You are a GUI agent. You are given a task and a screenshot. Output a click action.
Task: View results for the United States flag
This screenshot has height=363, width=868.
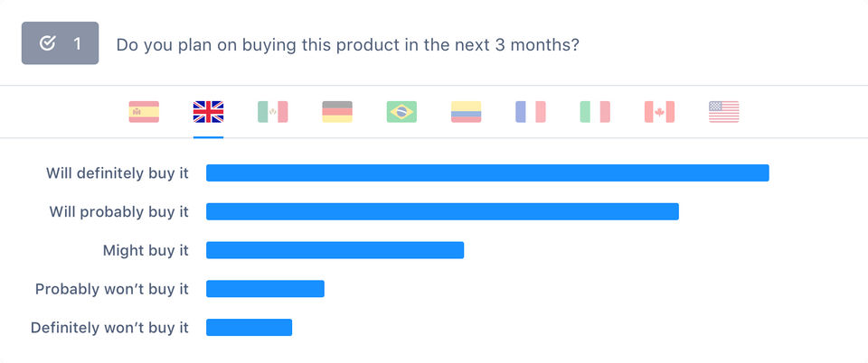point(724,112)
